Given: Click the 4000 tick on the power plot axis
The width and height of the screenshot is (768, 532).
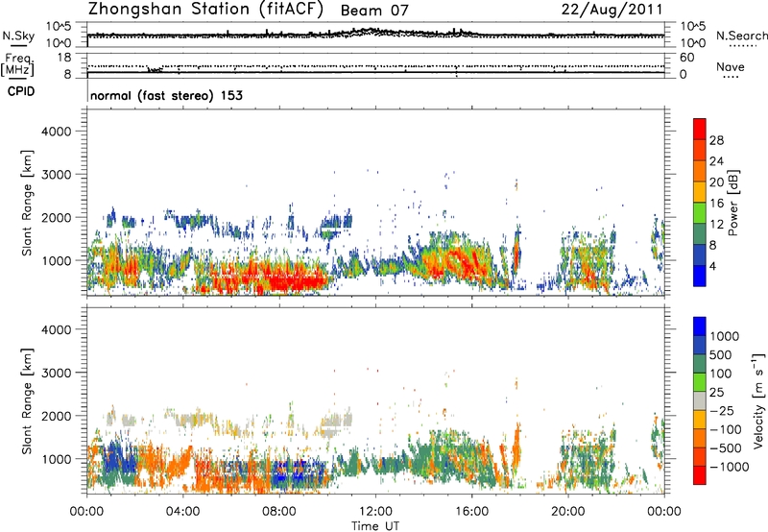Looking at the screenshot, I should [x=56, y=132].
